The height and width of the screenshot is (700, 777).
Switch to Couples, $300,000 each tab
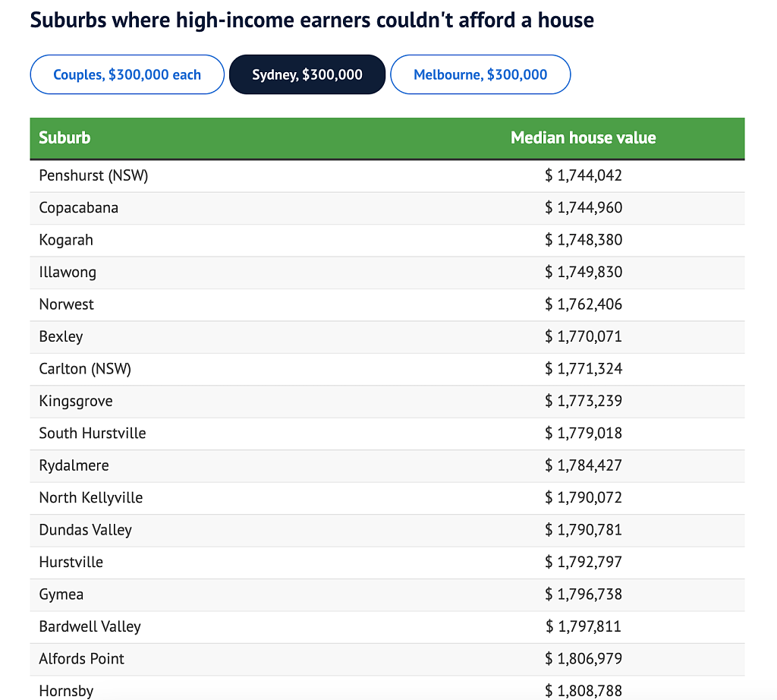tap(127, 74)
